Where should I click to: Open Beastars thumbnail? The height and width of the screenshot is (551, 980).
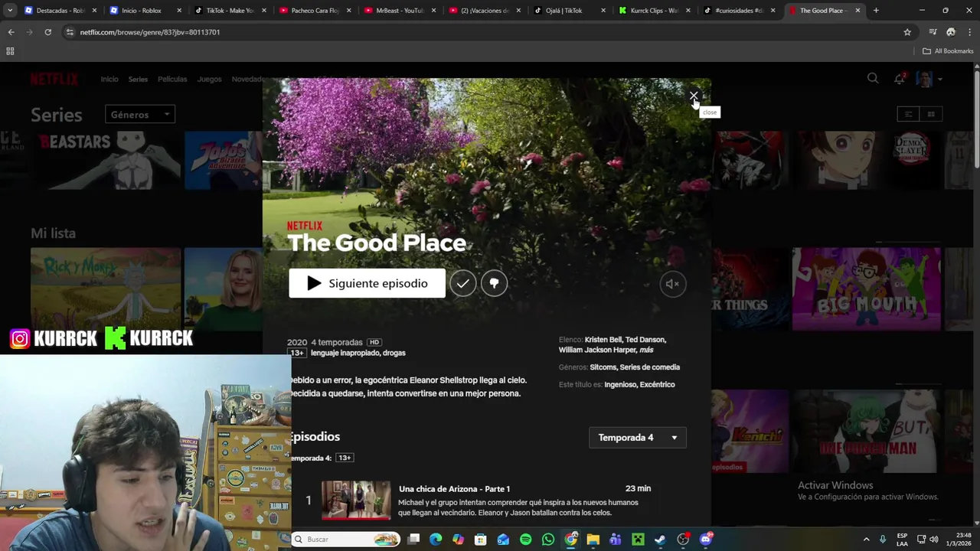[x=106, y=159]
